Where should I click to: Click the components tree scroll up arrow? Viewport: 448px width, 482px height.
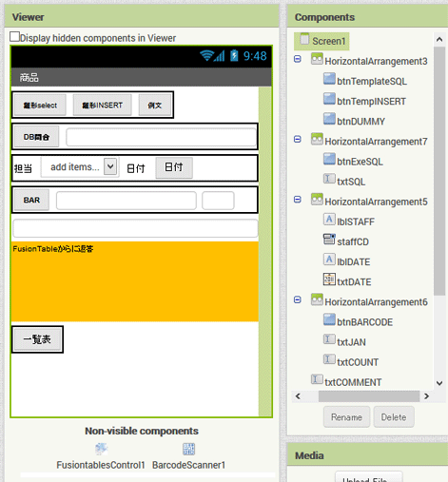[439, 40]
